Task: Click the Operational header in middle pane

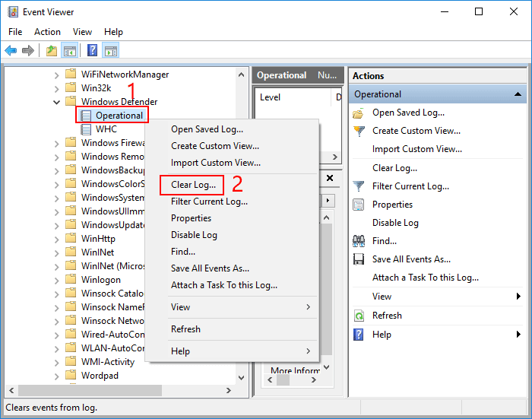Action: (282, 75)
